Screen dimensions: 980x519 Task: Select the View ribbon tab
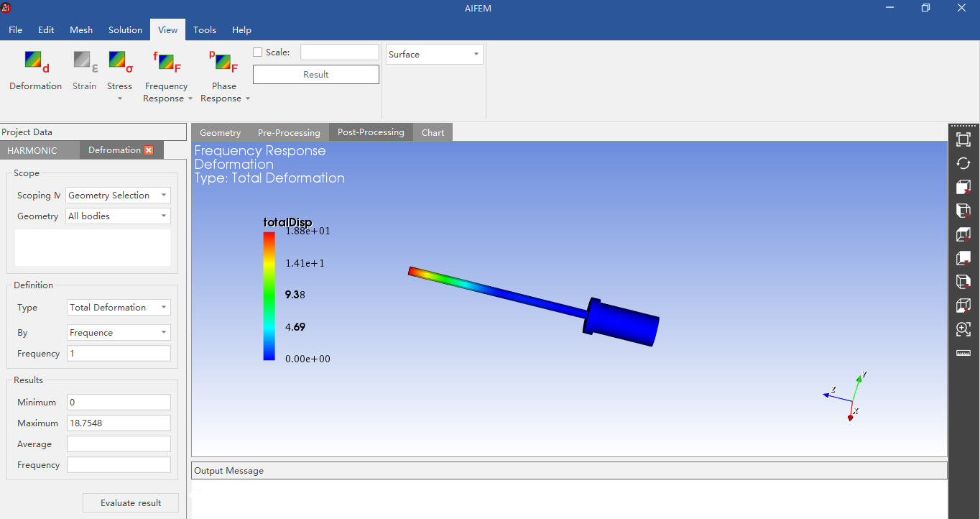pyautogui.click(x=168, y=30)
